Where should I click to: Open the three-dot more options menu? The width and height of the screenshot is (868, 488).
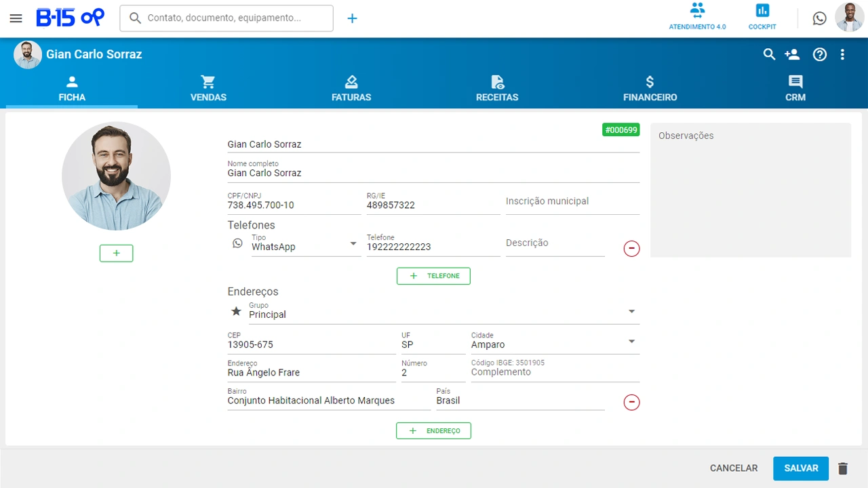842,54
